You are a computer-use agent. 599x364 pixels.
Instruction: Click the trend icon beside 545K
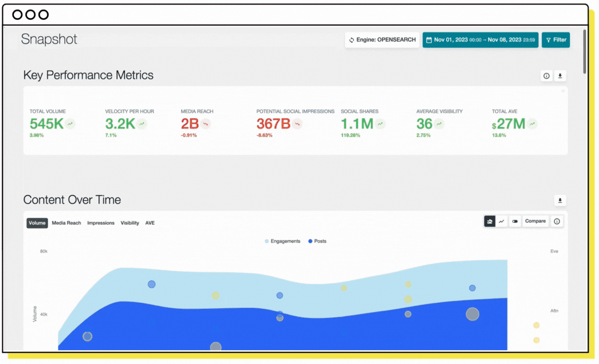70,124
